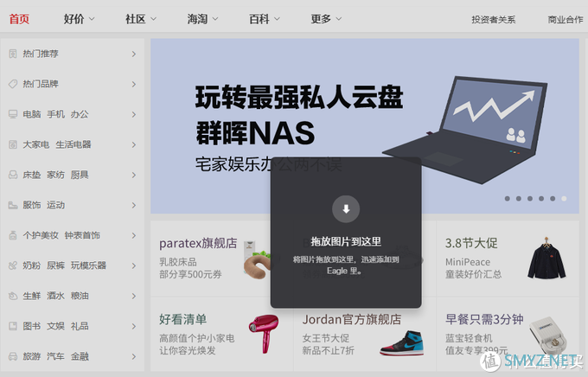Click the car icon beside 旅游
The width and height of the screenshot is (588, 377).
coord(13,356)
